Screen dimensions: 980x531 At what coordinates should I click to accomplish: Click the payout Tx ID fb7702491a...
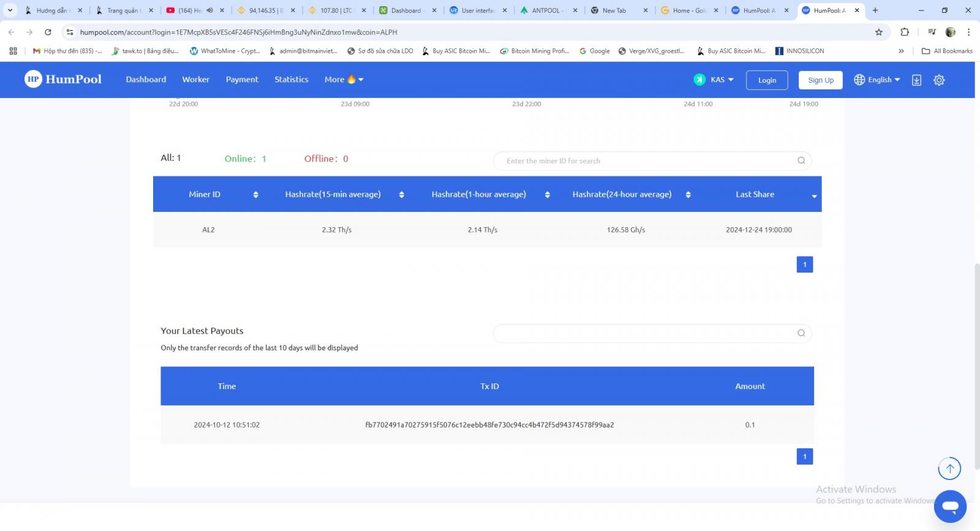click(x=489, y=425)
